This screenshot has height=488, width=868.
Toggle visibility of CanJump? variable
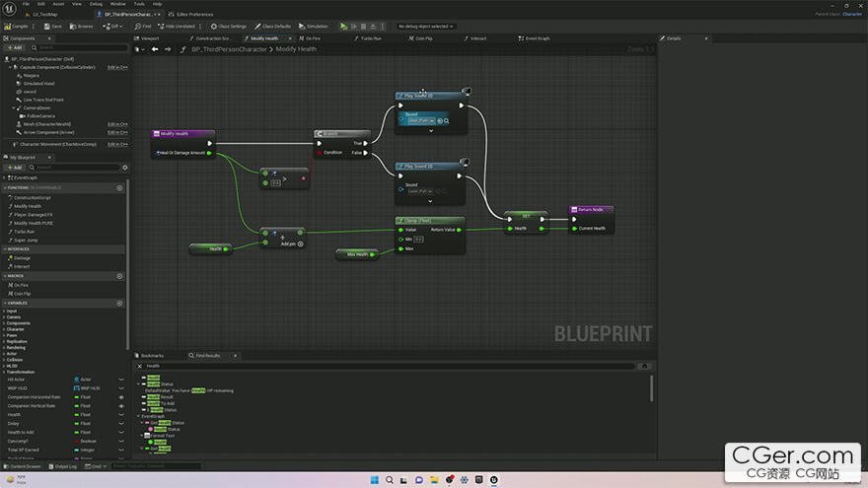point(121,442)
